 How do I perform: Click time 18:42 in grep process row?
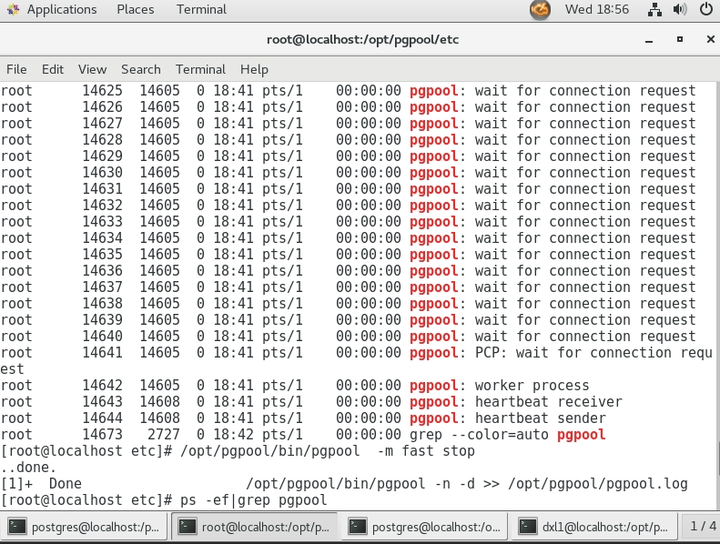tap(234, 434)
